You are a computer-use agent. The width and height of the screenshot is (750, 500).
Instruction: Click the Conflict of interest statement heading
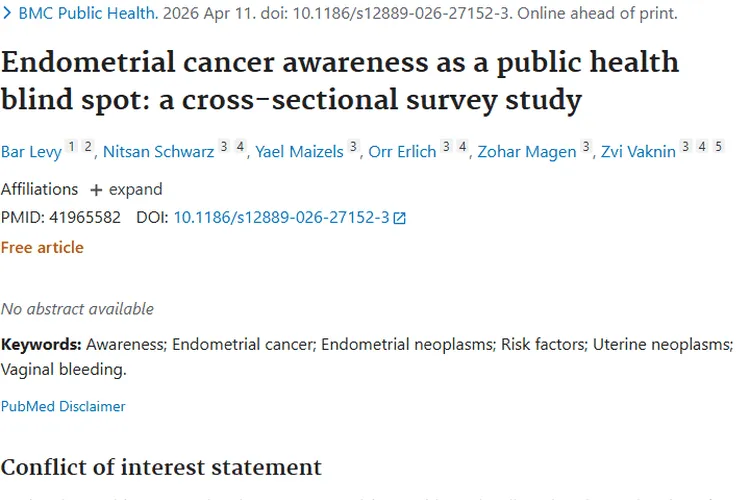161,467
